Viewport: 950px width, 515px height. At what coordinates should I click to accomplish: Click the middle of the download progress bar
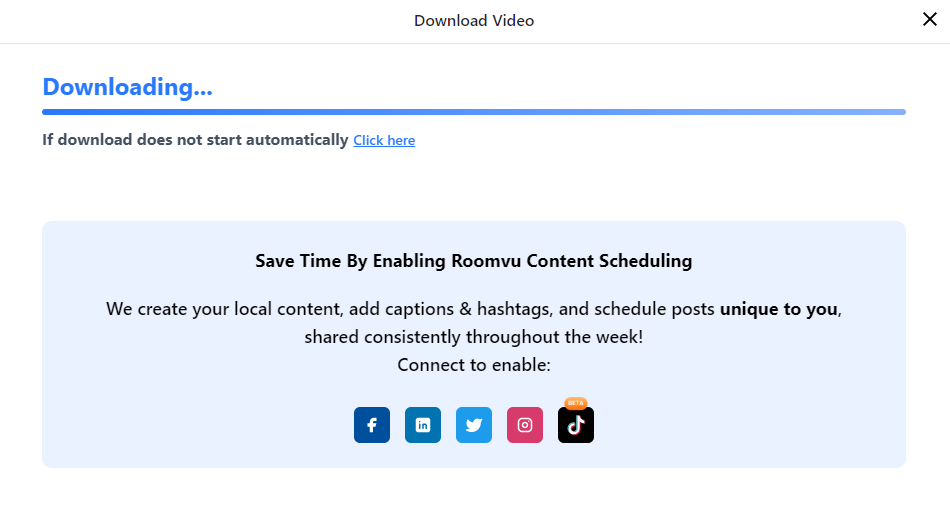click(474, 112)
